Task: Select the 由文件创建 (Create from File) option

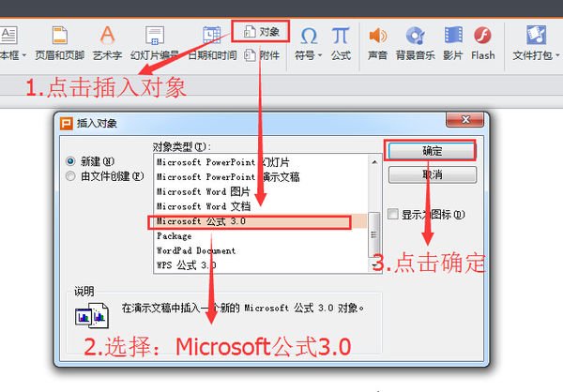Action: (x=70, y=175)
